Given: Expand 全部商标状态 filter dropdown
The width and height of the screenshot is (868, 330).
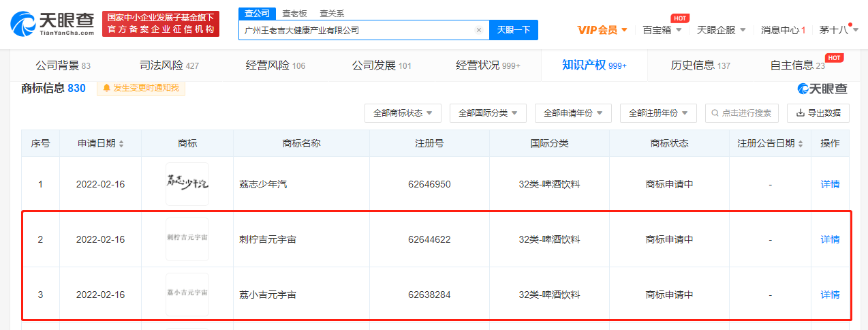Looking at the screenshot, I should (x=403, y=113).
